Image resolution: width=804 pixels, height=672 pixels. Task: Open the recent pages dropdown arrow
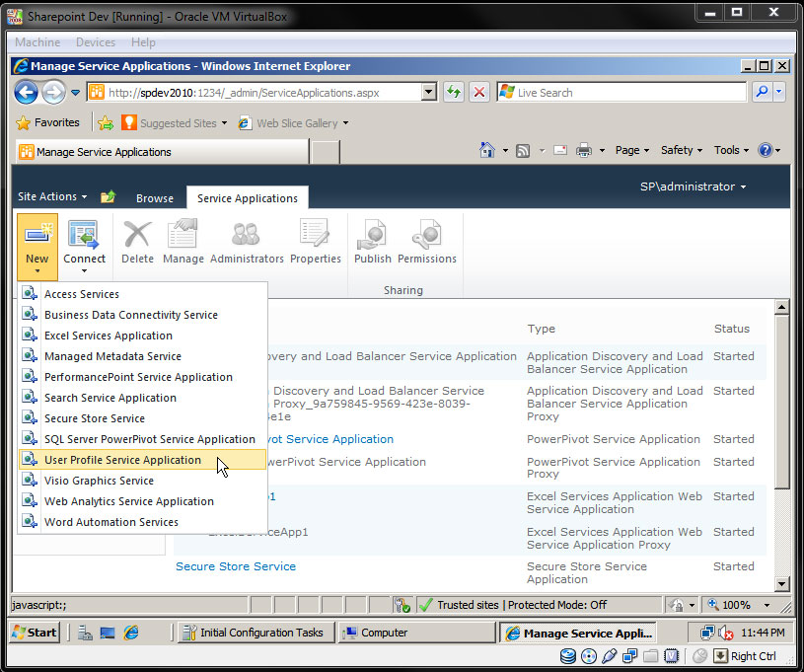[75, 93]
